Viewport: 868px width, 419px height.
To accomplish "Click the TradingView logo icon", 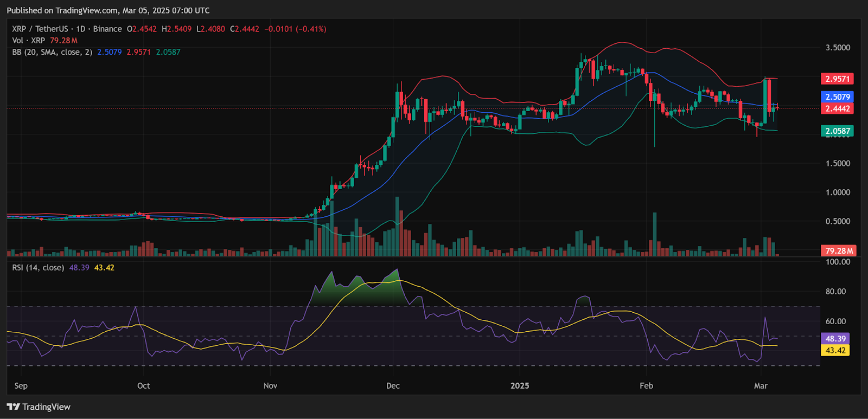I will (14, 407).
